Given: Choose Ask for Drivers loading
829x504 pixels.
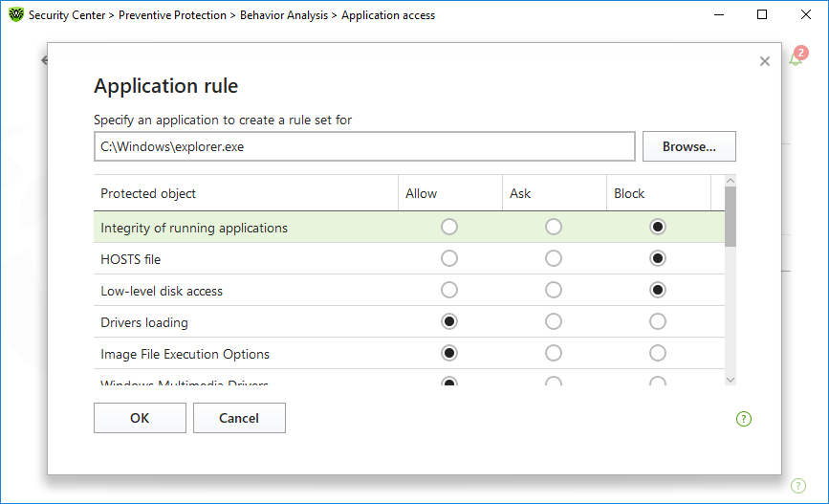Looking at the screenshot, I should [x=553, y=321].
